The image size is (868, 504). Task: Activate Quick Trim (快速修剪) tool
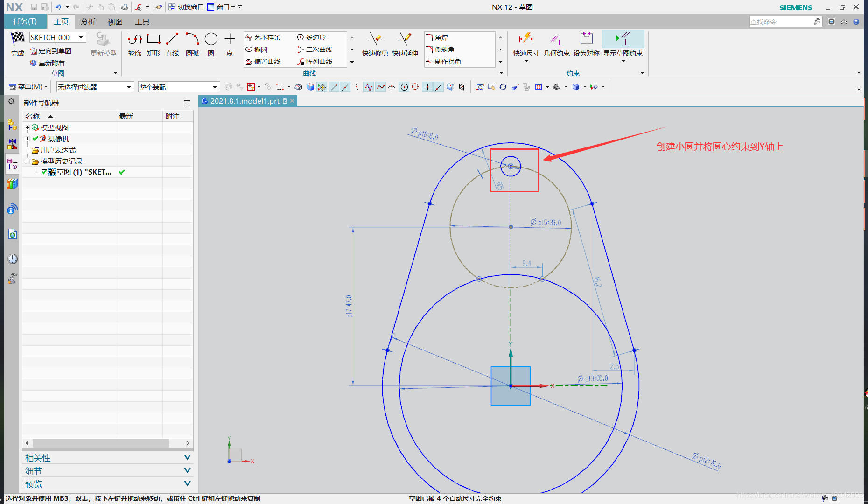click(375, 45)
